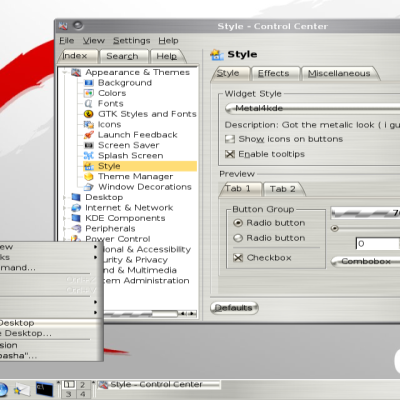This screenshot has height=400, width=400.
Task: Switch to the Help tab in sidebar
Action: point(167,56)
